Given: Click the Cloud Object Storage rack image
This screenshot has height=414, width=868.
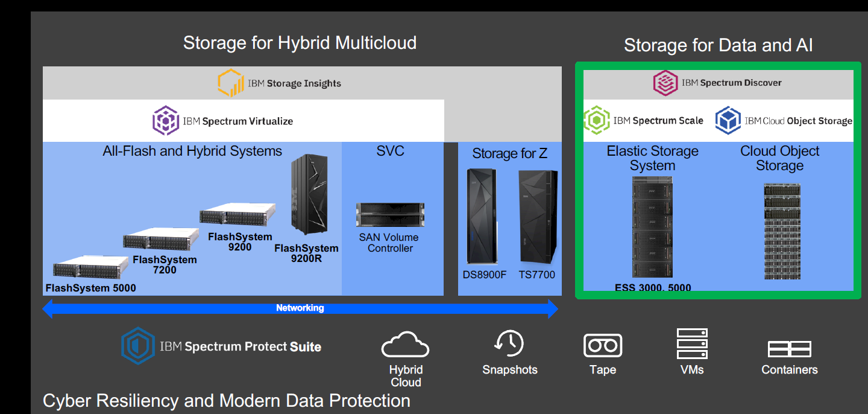Looking at the screenshot, I should (x=782, y=231).
